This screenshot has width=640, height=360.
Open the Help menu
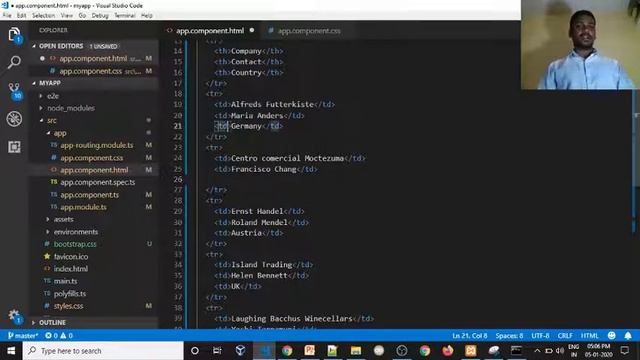147,16
